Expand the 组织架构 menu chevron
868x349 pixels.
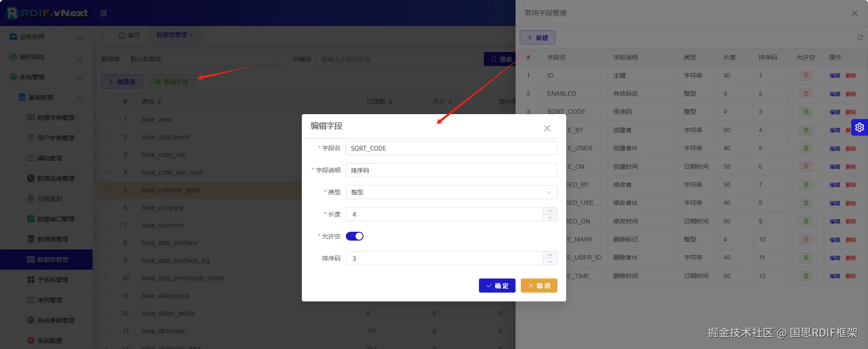click(79, 59)
